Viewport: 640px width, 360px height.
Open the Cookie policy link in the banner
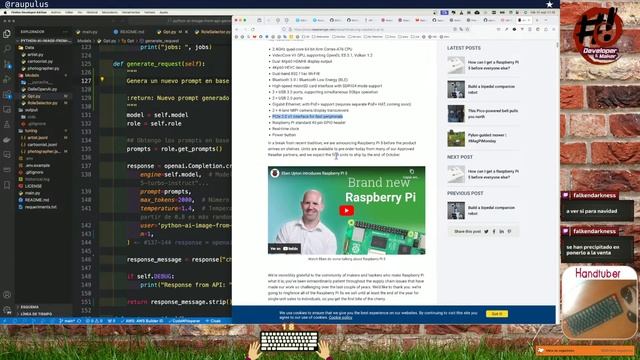point(340,318)
